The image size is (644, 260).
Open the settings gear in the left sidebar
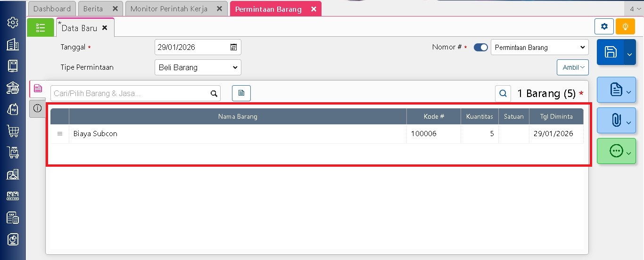click(13, 23)
